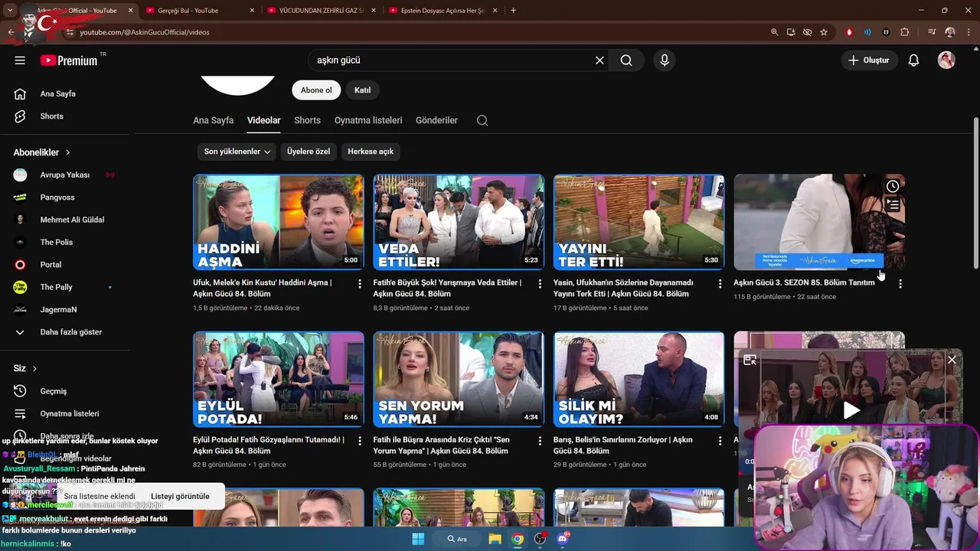Open File Explorer from the taskbar
This screenshot has height=551, width=980.
tap(495, 539)
